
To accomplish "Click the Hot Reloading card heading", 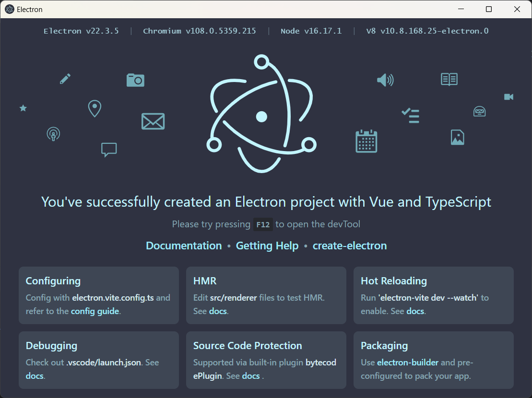I will click(393, 281).
